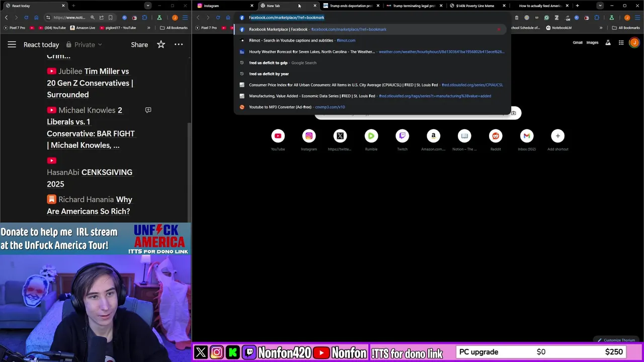Open the Notion shortcut tile
This screenshot has height=362, width=644.
(x=464, y=139)
